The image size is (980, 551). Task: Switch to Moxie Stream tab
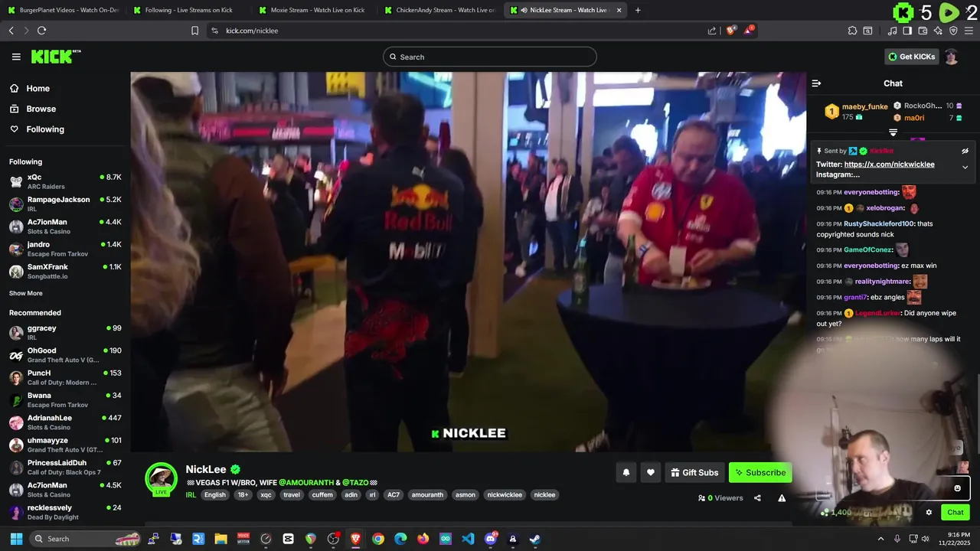pyautogui.click(x=315, y=10)
